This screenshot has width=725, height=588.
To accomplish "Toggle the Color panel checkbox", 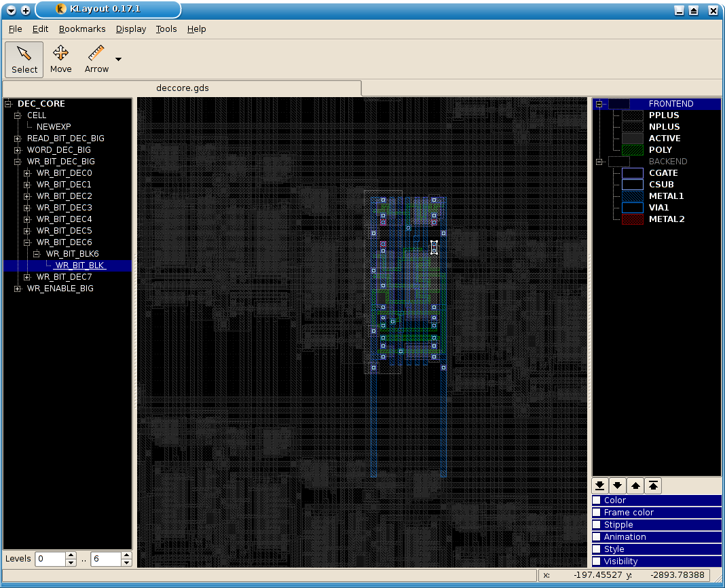I will tap(597, 500).
